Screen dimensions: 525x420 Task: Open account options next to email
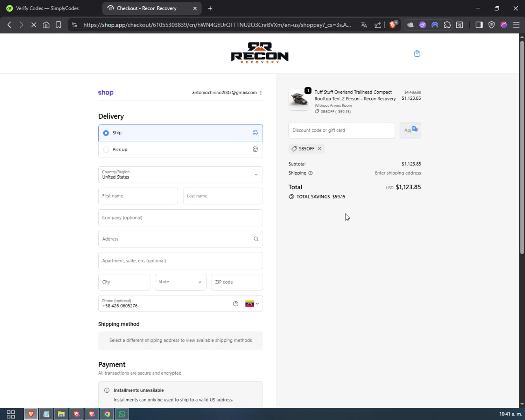(261, 93)
